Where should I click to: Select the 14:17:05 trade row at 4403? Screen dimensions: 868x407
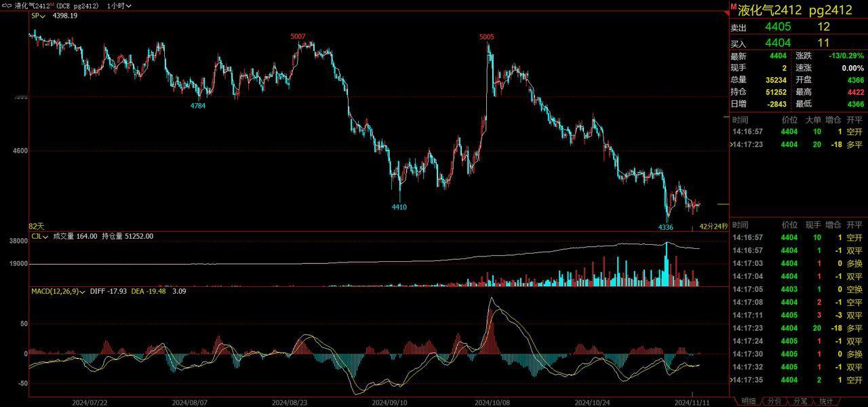pos(798,289)
